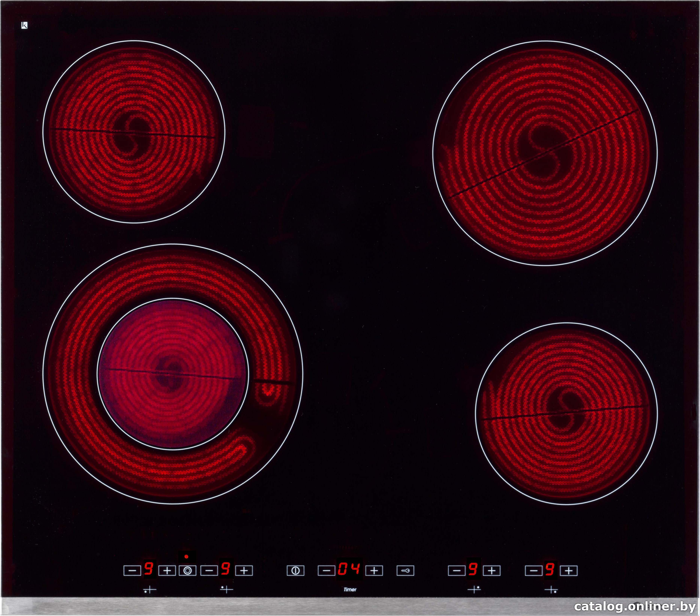The width and height of the screenshot is (700, 616).
Task: Raise the rear-right zone with its plus key
Action: point(492,570)
